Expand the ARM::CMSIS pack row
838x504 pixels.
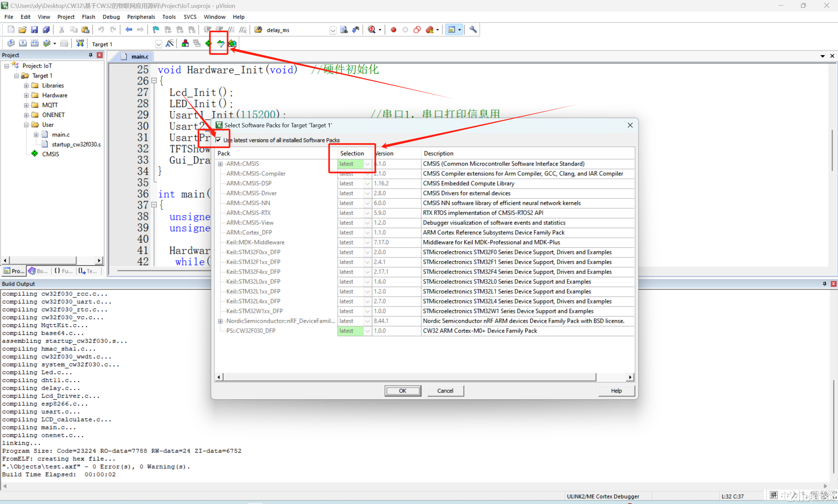point(220,164)
